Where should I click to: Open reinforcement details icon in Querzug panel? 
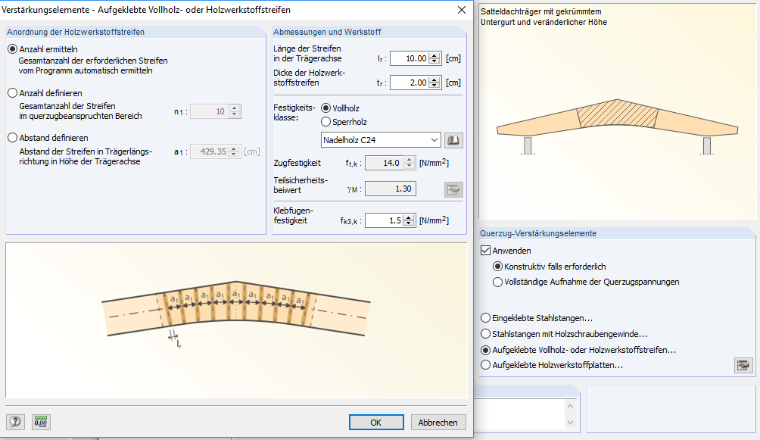tap(743, 365)
